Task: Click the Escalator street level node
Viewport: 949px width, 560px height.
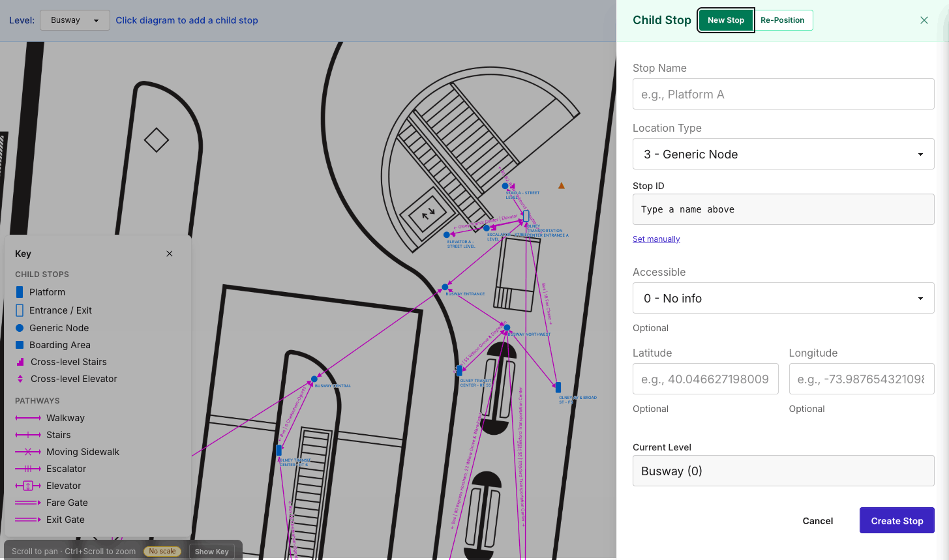Action: tap(487, 228)
